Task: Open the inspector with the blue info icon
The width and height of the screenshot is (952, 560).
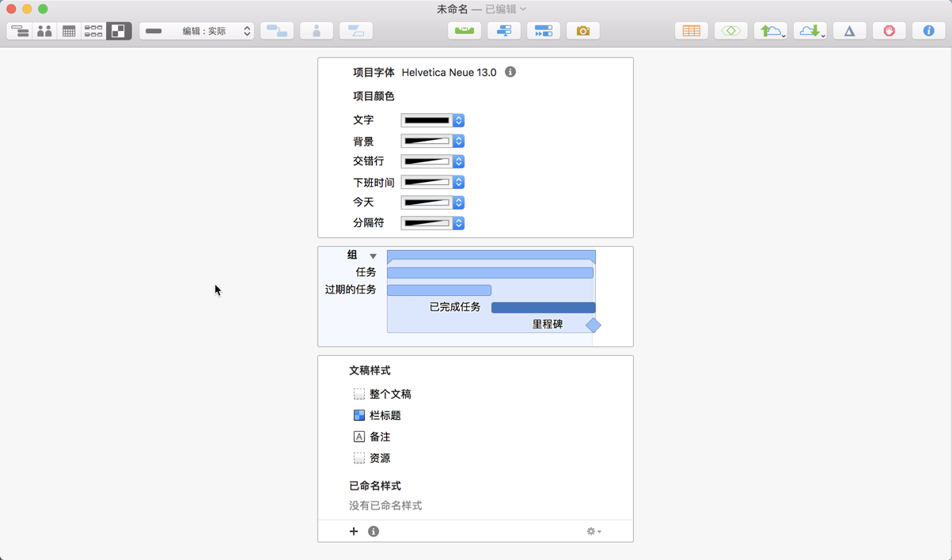Action: 927,30
